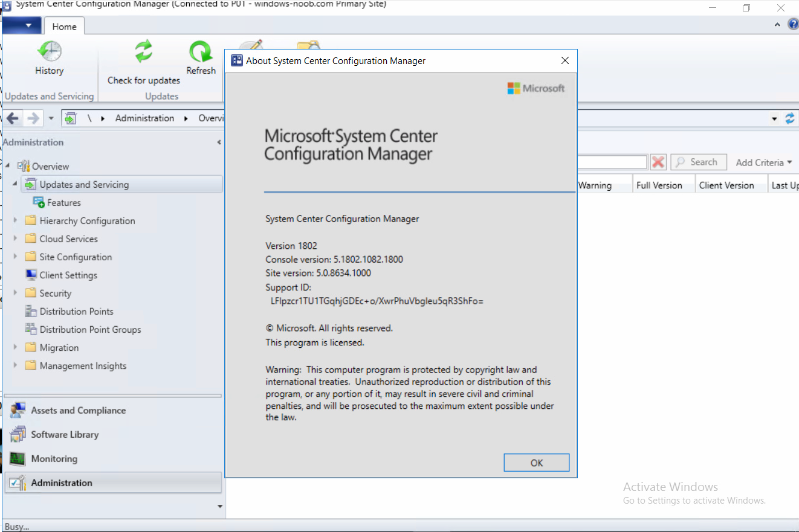Click the Search button
Viewport: 799px width, 532px height.
pyautogui.click(x=698, y=162)
